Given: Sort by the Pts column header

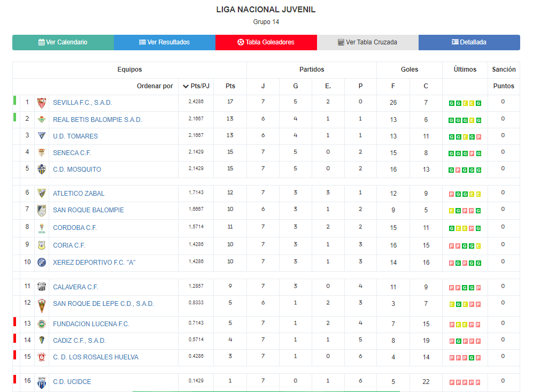Looking at the screenshot, I should click(230, 86).
